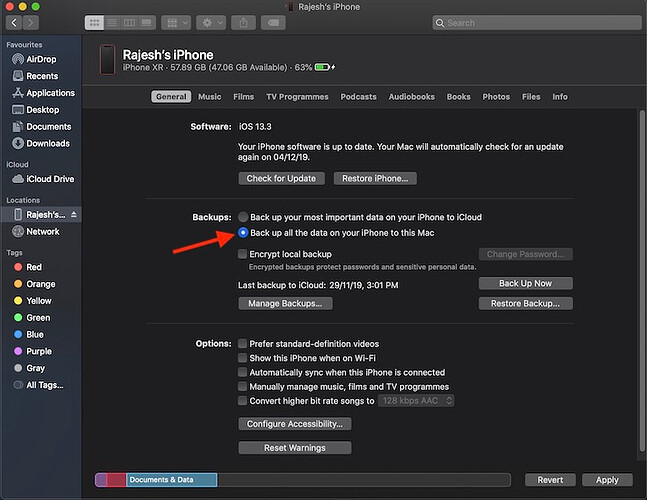Image resolution: width=647 pixels, height=500 pixels.
Task: Click the Edit Tags toolbar icon
Action: tap(273, 22)
